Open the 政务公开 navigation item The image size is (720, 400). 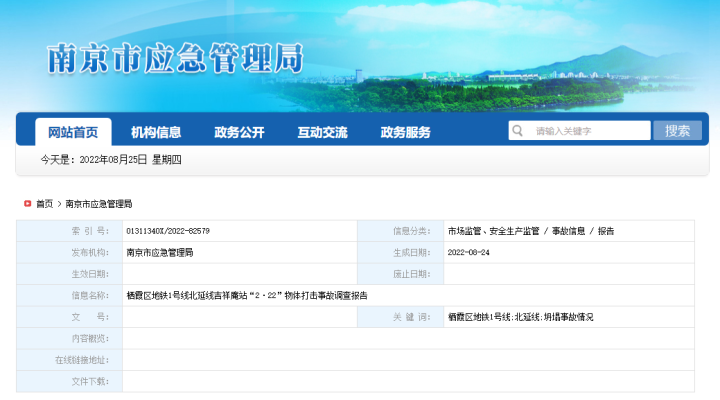(x=239, y=132)
